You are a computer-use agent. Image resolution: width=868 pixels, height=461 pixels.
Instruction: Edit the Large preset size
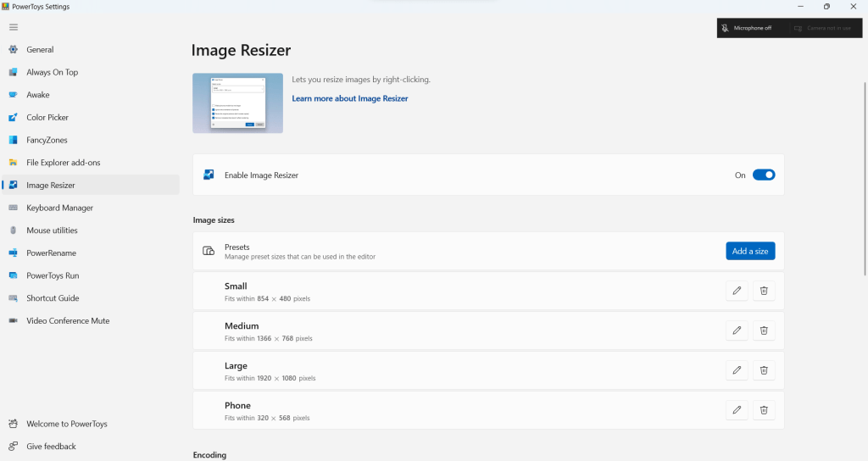click(737, 370)
